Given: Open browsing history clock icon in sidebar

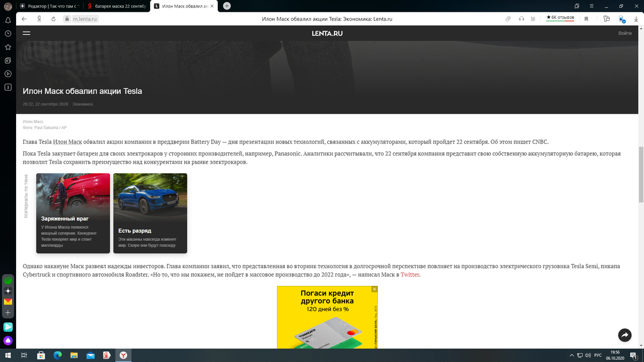Looking at the screenshot, I should pos(8,33).
